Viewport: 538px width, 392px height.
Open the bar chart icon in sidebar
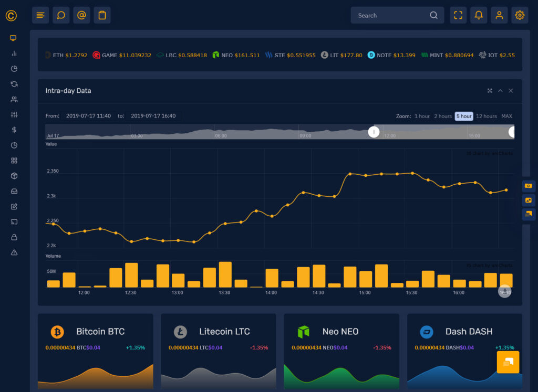(x=14, y=54)
